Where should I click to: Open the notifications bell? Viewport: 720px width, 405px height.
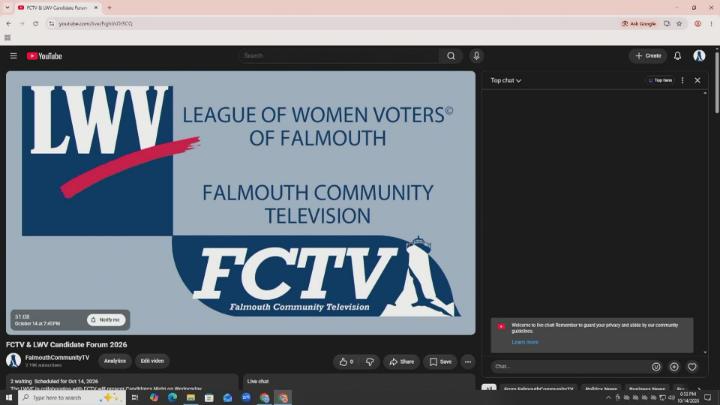[x=677, y=56]
